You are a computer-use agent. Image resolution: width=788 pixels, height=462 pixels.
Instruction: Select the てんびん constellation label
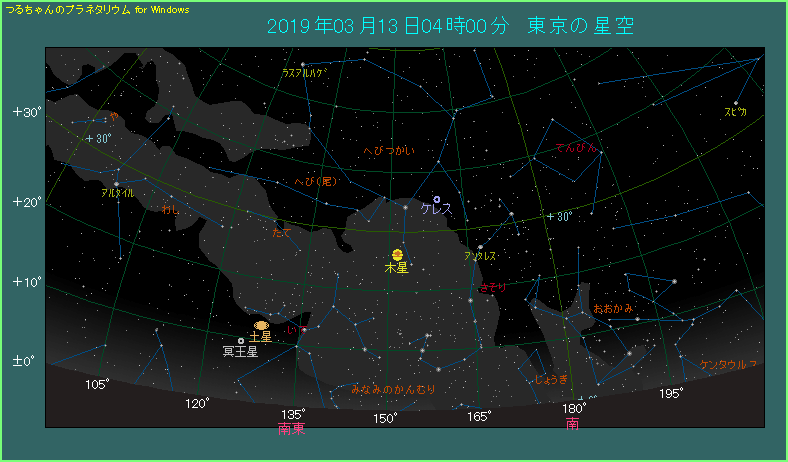coord(575,148)
